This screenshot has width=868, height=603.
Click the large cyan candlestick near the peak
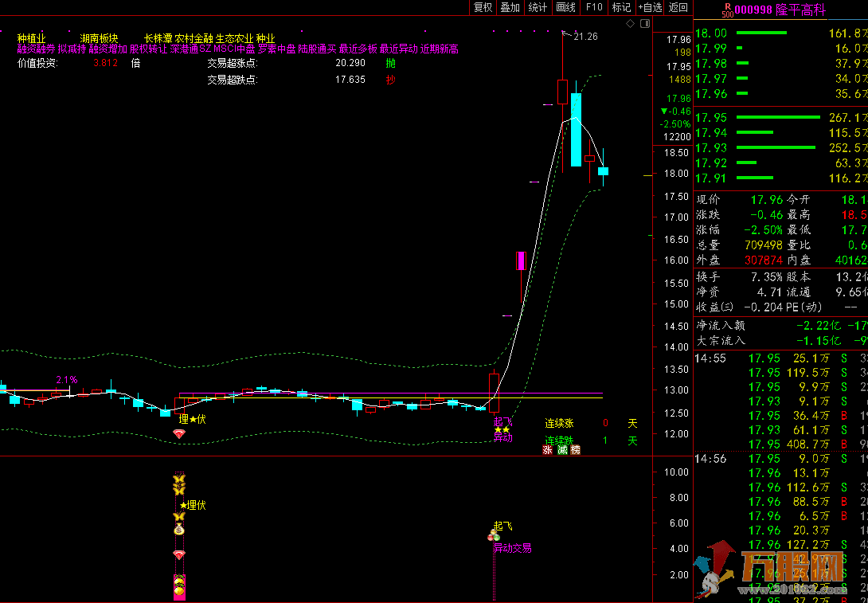pyautogui.click(x=577, y=130)
